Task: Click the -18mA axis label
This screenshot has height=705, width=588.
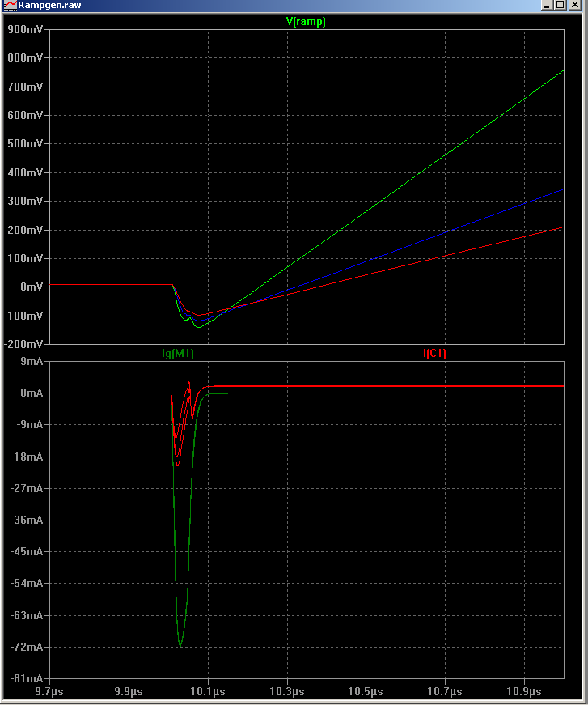Action: (27, 457)
